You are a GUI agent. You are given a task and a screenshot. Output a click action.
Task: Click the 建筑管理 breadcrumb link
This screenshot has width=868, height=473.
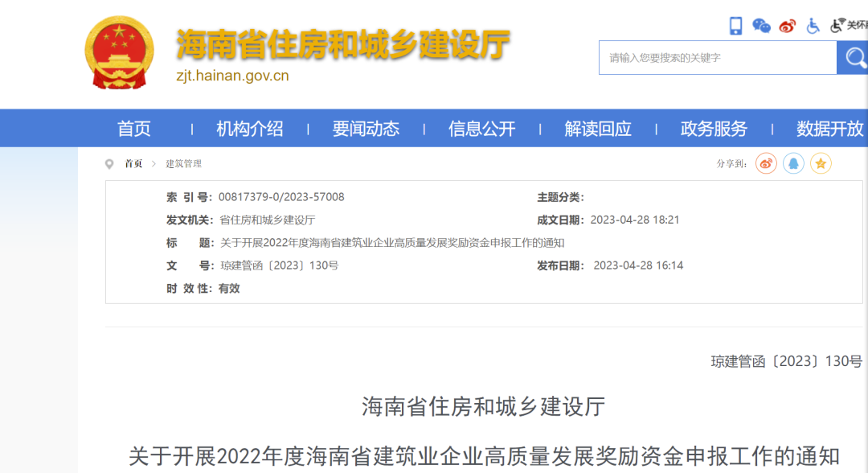(x=183, y=164)
